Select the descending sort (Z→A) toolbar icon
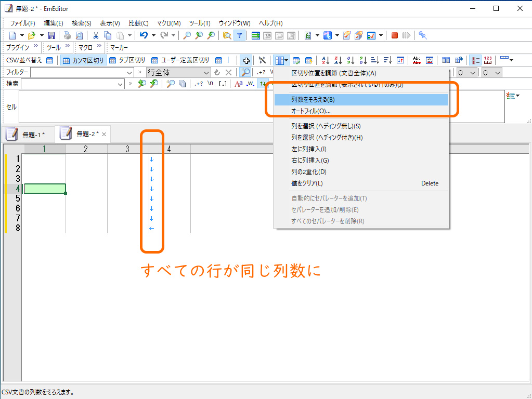This screenshot has height=399, width=532. tap(339, 60)
